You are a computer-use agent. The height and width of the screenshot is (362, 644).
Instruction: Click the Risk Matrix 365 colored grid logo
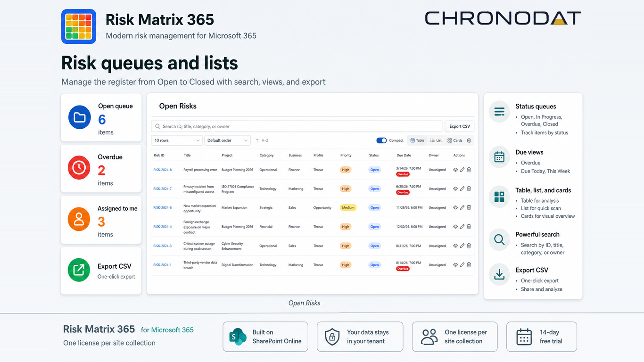[79, 26]
